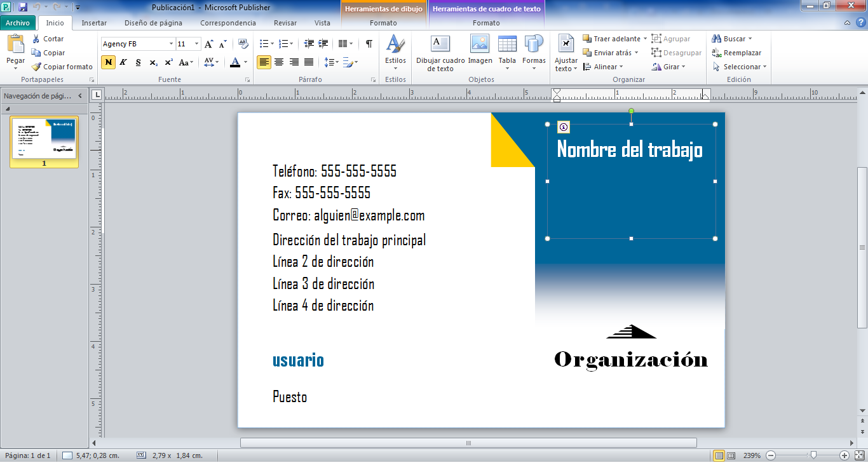Switch to the Insertar ribbon tab

click(x=93, y=22)
